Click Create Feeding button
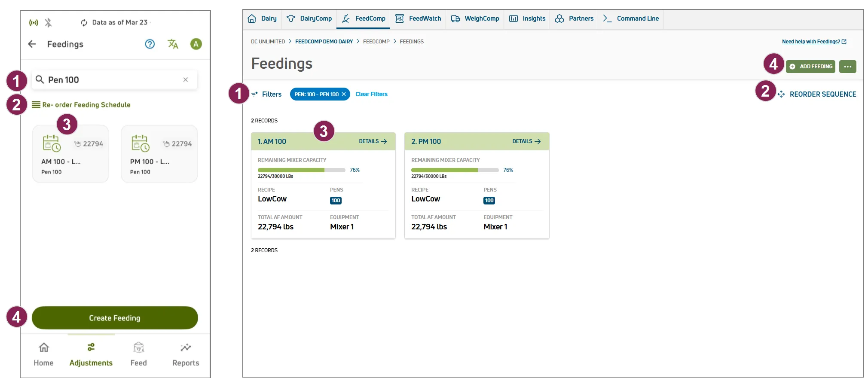The width and height of the screenshot is (868, 378). click(x=115, y=318)
